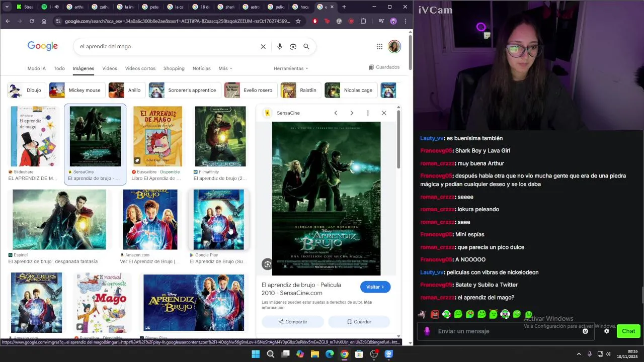This screenshot has width=644, height=362.
Task: Open the Windows Start menu
Action: 256,354
